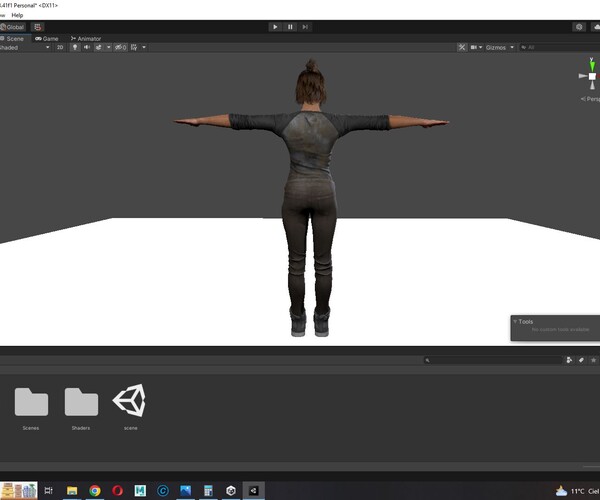Open the cloud services icon
Image resolution: width=600 pixels, height=500 pixels.
click(596, 27)
